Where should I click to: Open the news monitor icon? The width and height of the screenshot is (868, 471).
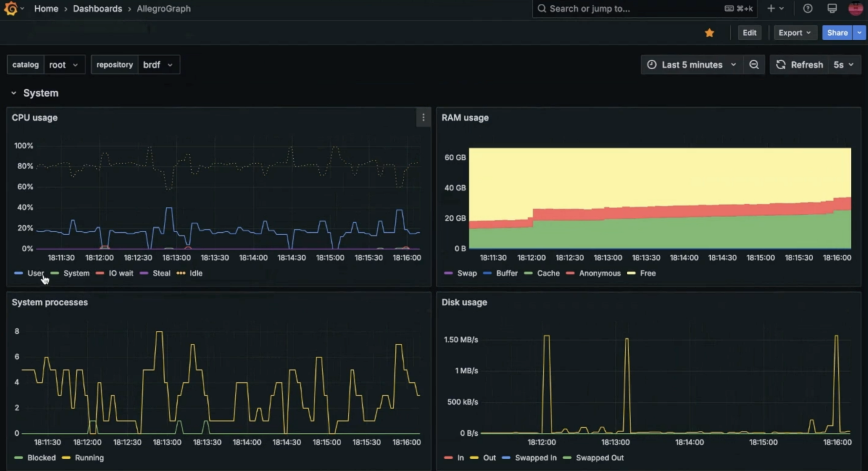pos(832,8)
